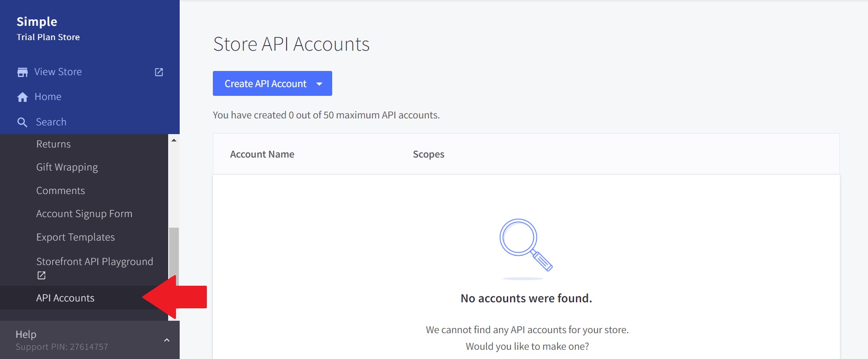Navigate to Export Templates
Viewport: 868px width, 359px height.
tap(76, 237)
